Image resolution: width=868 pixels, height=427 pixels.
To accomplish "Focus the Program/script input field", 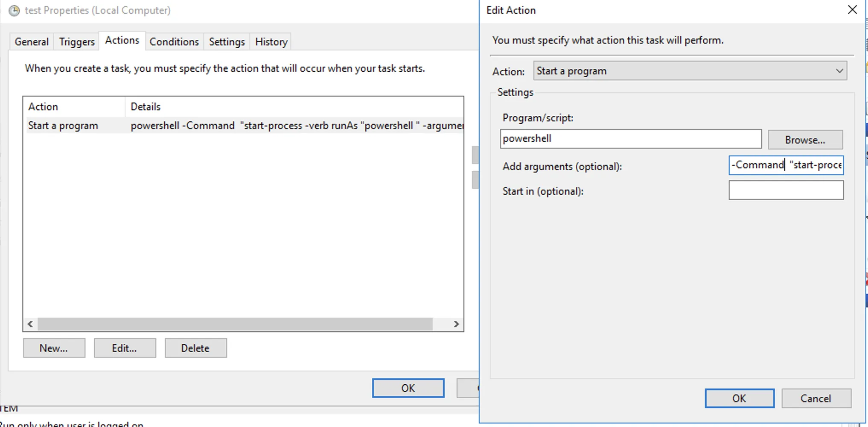I will [631, 139].
